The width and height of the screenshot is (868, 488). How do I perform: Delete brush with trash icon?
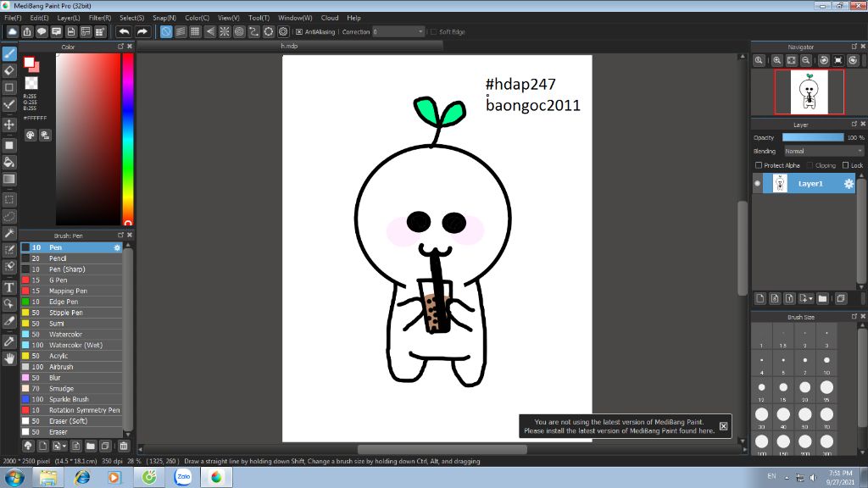(x=124, y=446)
